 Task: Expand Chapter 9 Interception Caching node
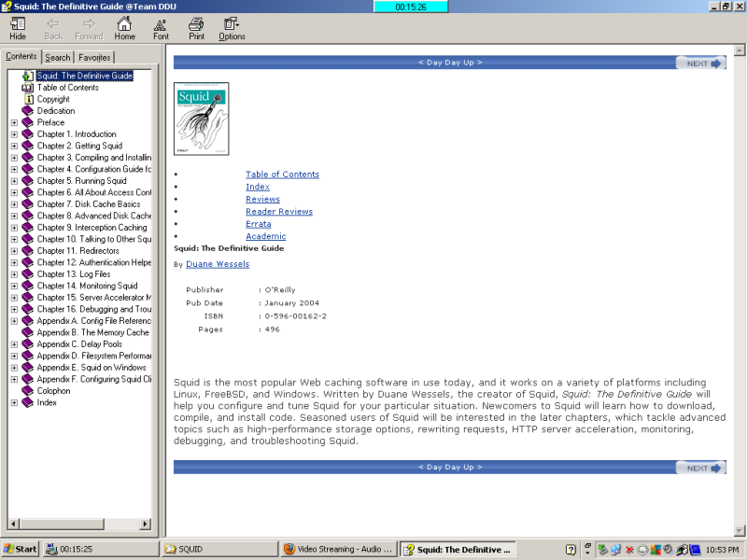point(14,228)
